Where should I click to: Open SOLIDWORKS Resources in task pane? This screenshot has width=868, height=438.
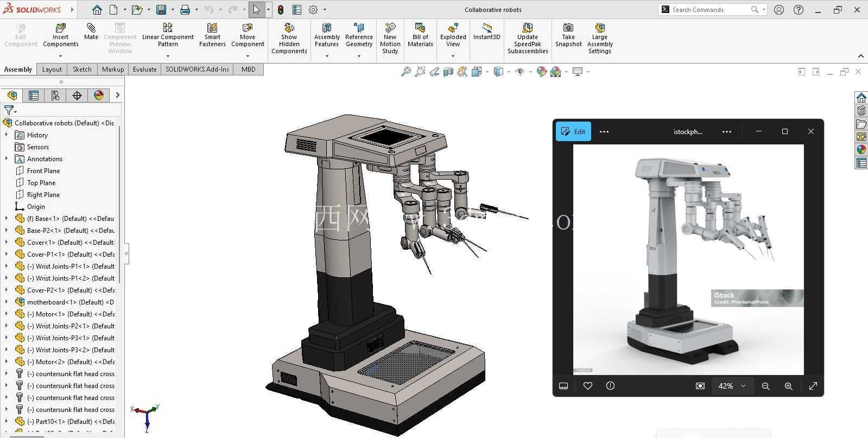click(x=861, y=98)
